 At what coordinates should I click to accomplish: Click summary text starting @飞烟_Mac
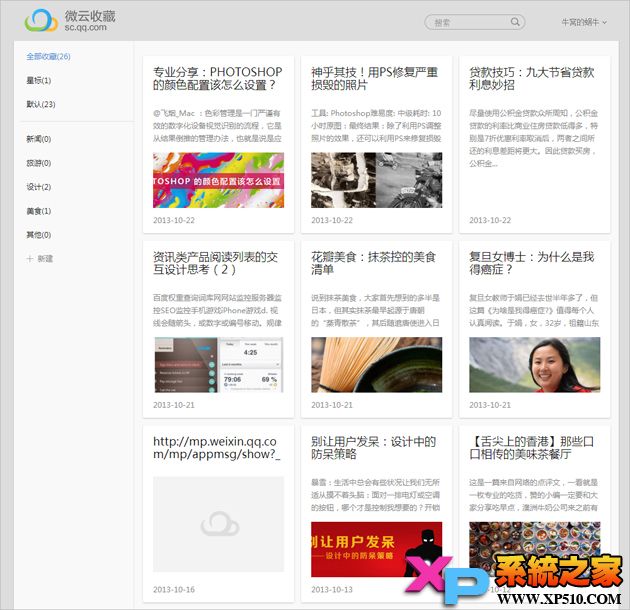[217, 126]
